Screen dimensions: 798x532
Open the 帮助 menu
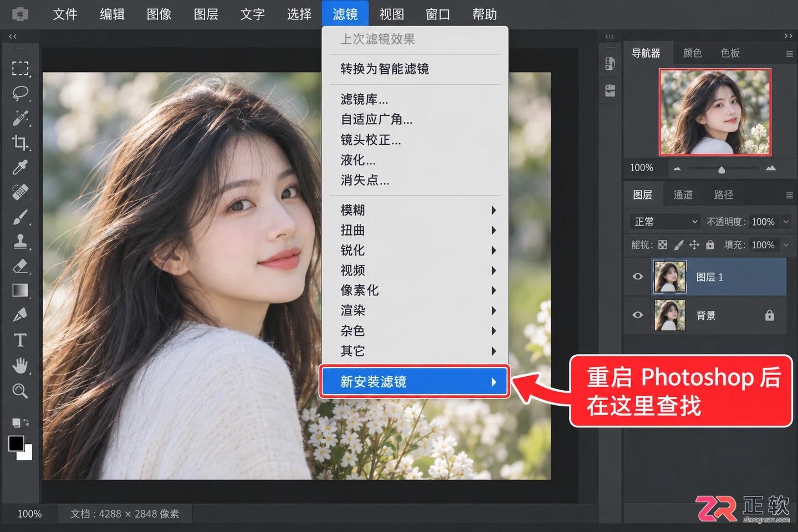coord(484,14)
